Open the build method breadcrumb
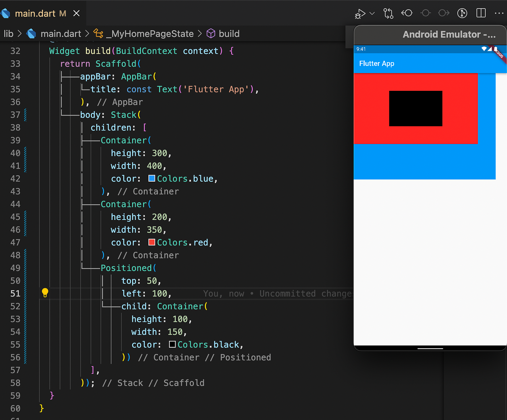 pyautogui.click(x=229, y=34)
